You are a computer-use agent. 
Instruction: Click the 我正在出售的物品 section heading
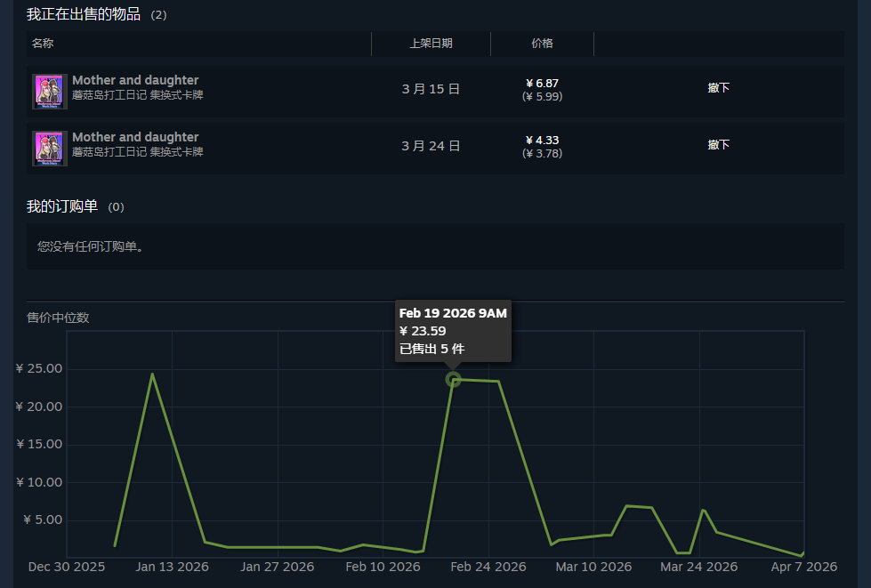tap(84, 14)
